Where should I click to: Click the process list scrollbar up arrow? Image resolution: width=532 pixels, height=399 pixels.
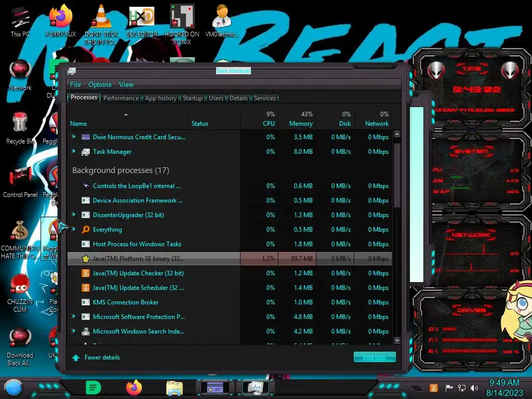coord(397,135)
